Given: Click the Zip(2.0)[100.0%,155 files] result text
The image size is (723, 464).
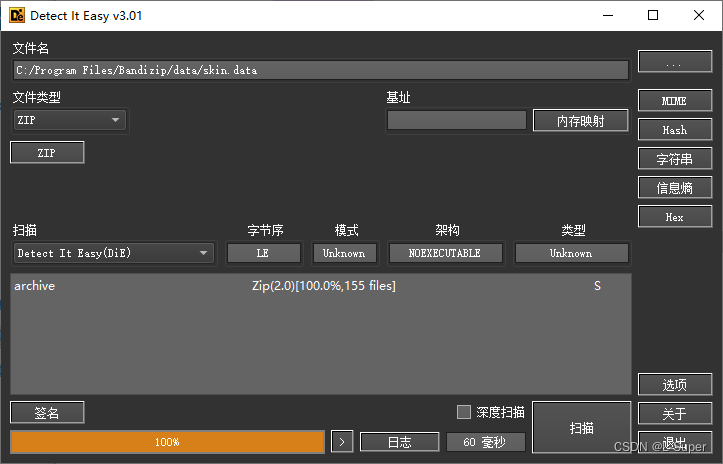Looking at the screenshot, I should [324, 286].
